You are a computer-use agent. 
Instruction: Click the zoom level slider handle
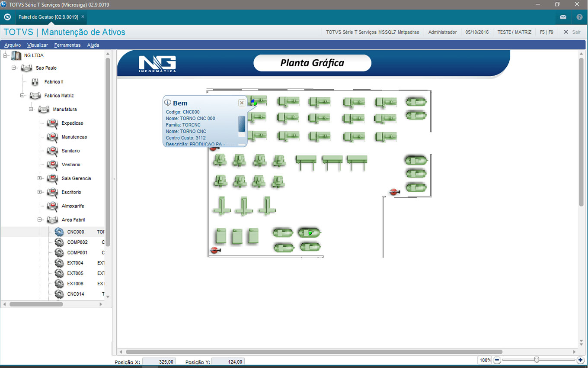coord(537,360)
